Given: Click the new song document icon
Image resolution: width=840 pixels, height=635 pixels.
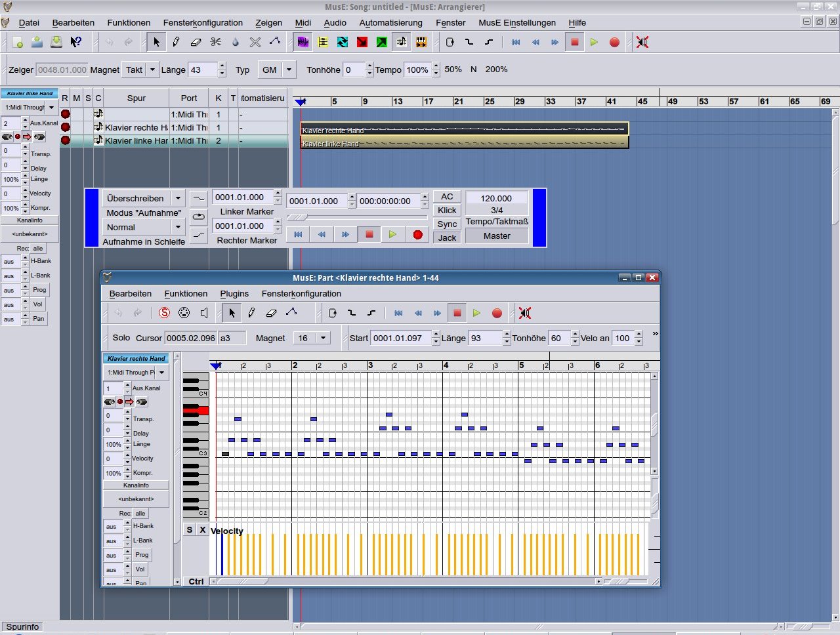Looking at the screenshot, I should 18,42.
